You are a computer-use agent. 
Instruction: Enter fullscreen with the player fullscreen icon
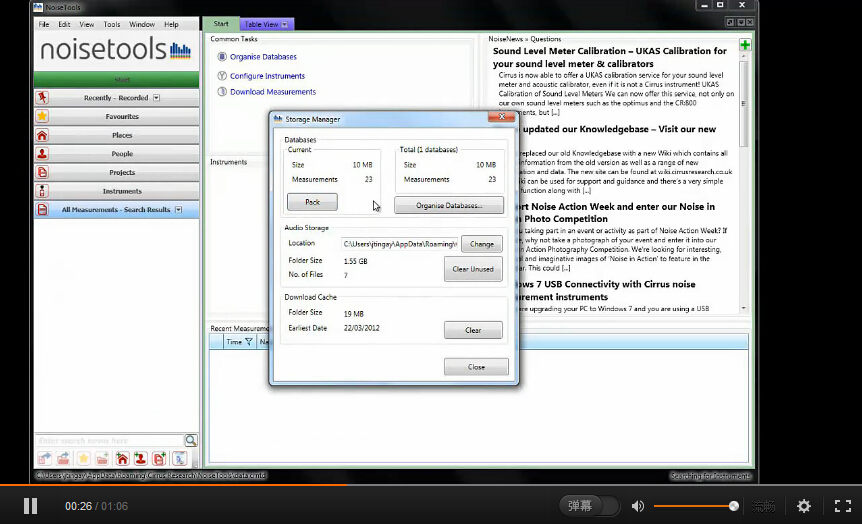843,506
